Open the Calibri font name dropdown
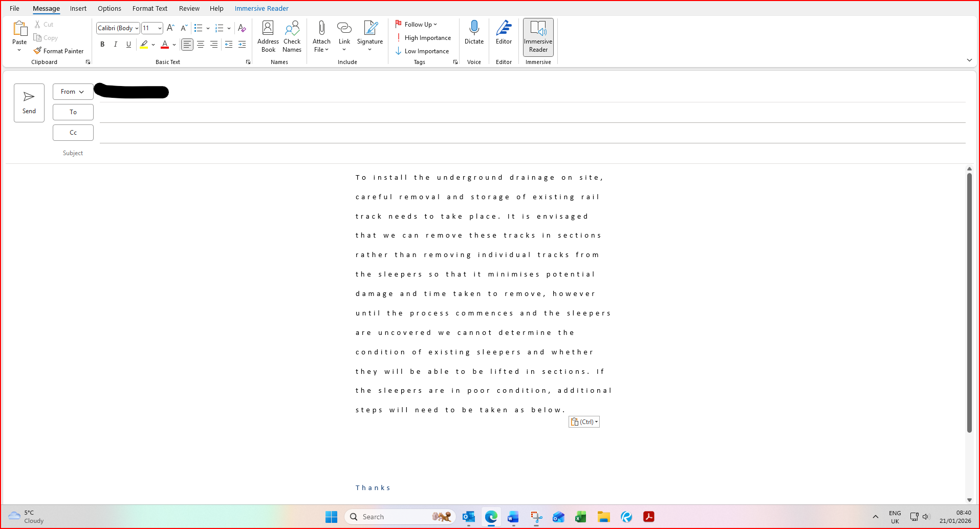The width and height of the screenshot is (980, 529). coord(118,28)
